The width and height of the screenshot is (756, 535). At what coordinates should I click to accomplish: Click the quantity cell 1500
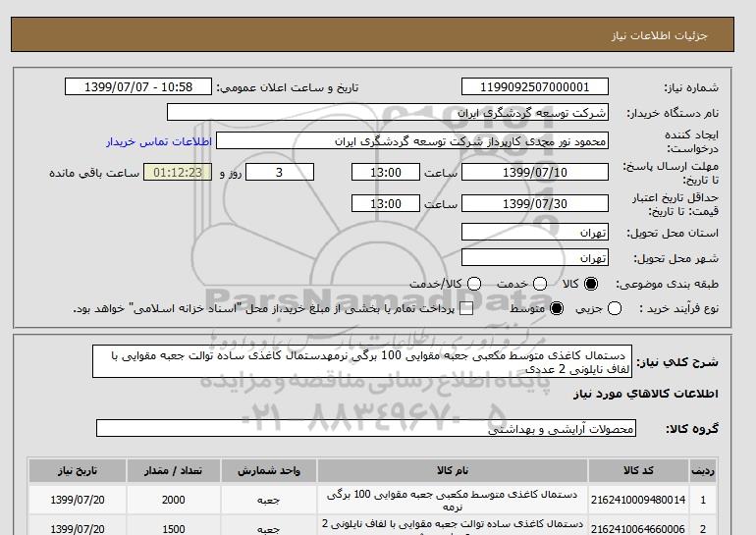[x=174, y=529]
